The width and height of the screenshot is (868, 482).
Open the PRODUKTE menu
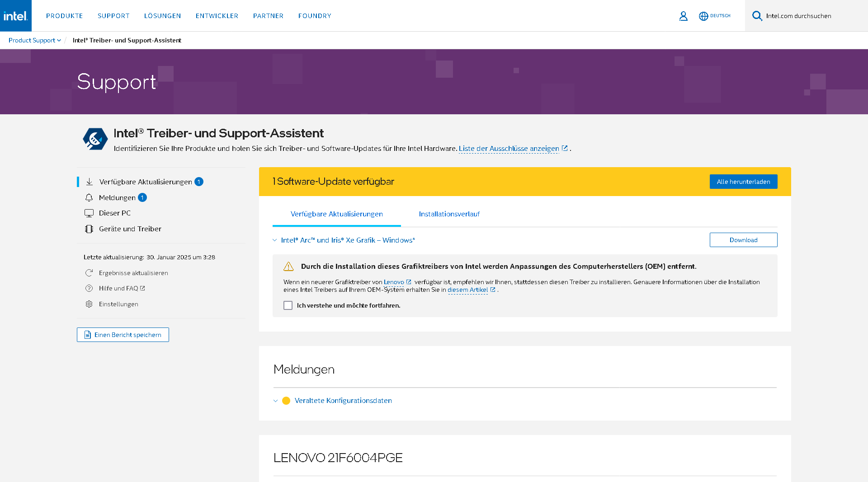pos(65,16)
